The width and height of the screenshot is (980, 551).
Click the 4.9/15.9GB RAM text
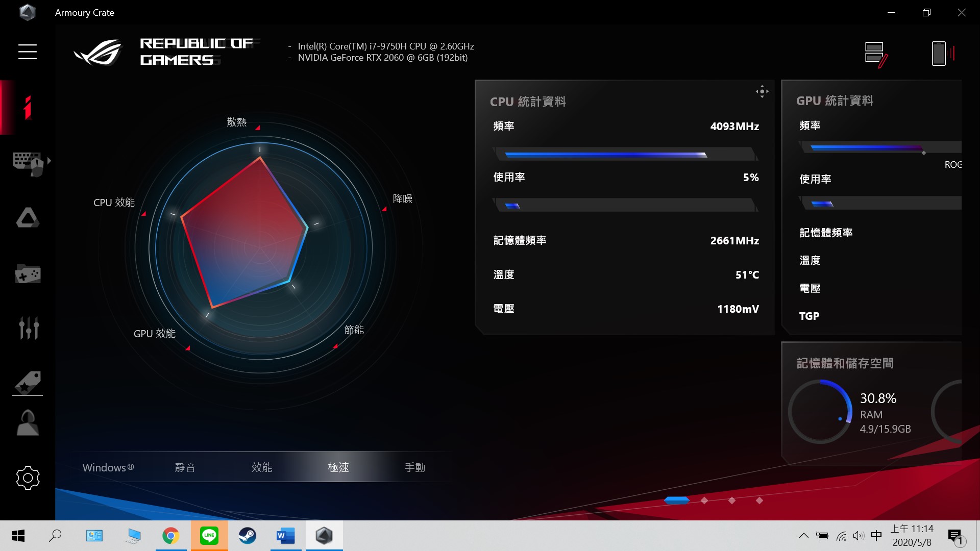(885, 429)
